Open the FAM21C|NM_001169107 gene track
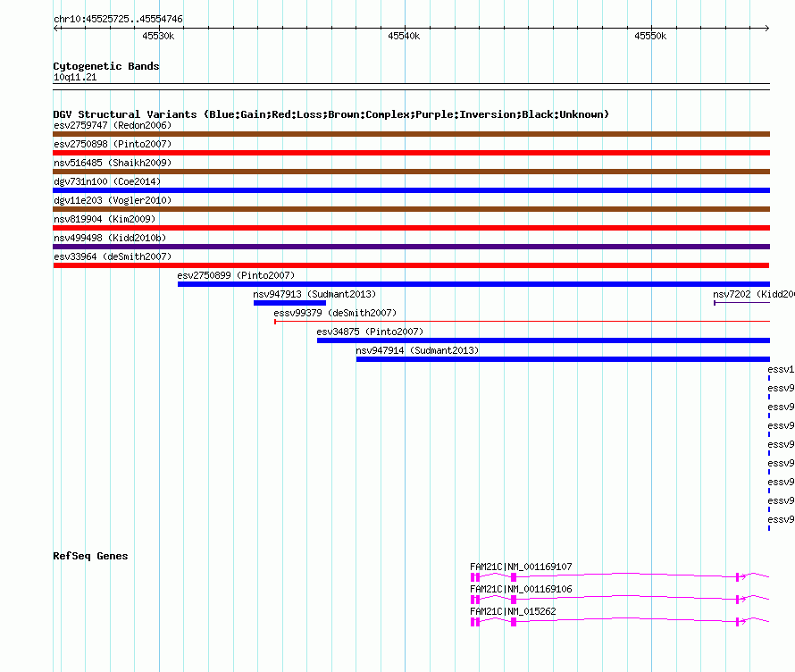The height and width of the screenshot is (672, 795). 620,577
